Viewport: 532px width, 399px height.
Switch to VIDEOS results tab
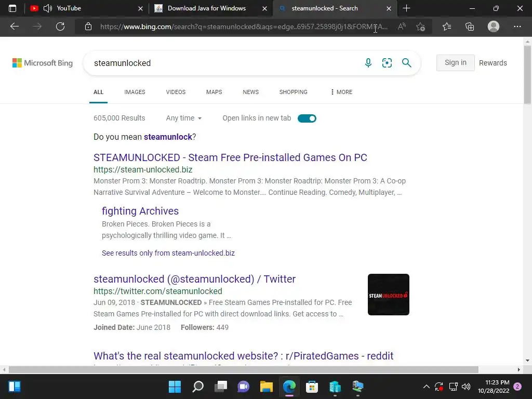pyautogui.click(x=176, y=92)
